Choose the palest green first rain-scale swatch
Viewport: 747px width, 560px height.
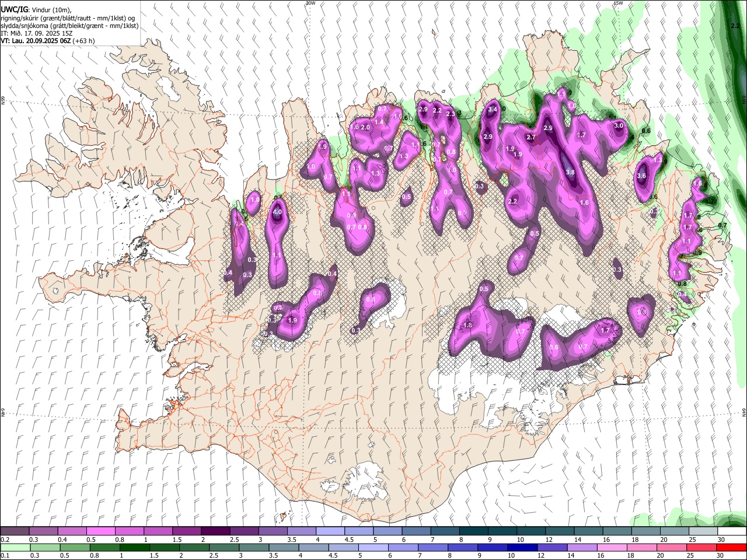point(15,547)
